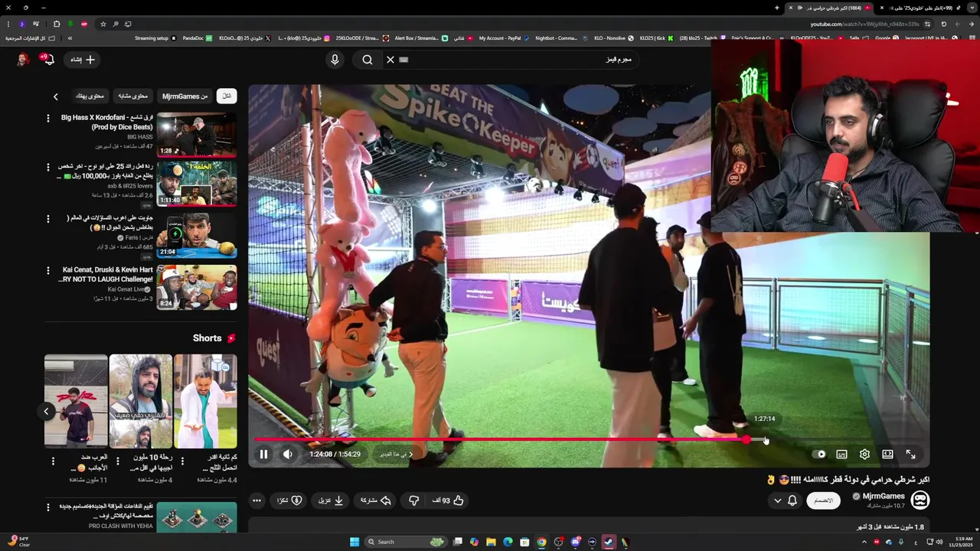Open Chrome three-dot menu
980x551 pixels.
coord(7,24)
